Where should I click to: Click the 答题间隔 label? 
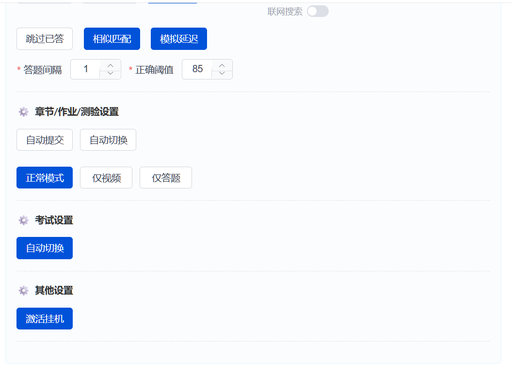coord(43,70)
